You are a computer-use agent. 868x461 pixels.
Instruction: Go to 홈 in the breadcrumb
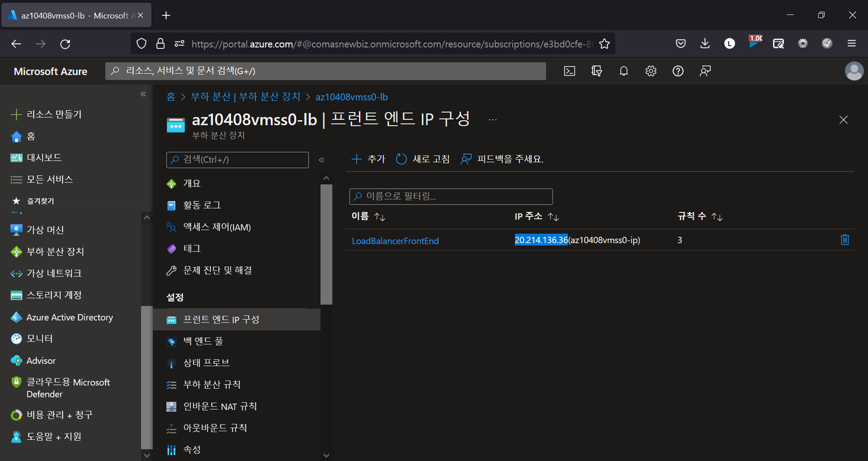click(171, 97)
